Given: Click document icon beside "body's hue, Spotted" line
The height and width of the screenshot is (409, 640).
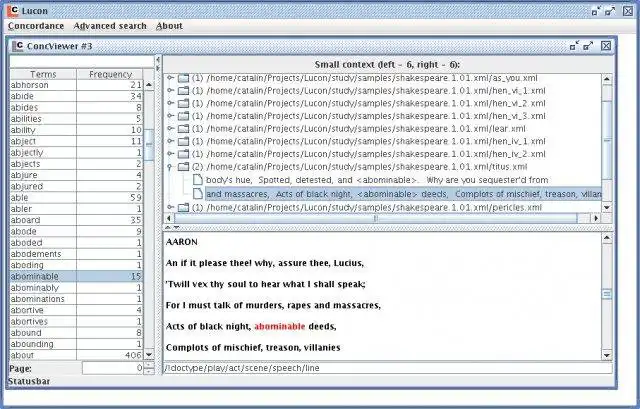Looking at the screenshot, I should pos(198,180).
